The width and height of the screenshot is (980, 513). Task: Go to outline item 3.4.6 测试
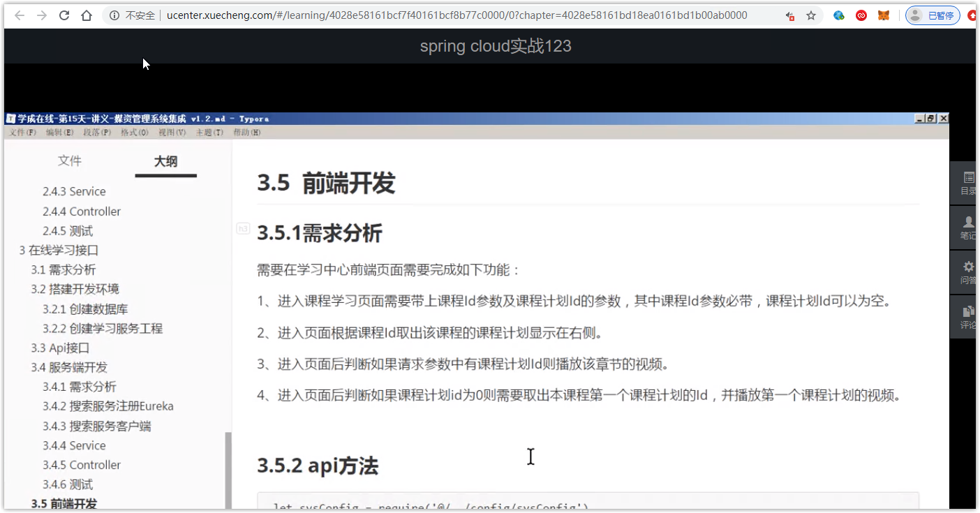pos(68,484)
